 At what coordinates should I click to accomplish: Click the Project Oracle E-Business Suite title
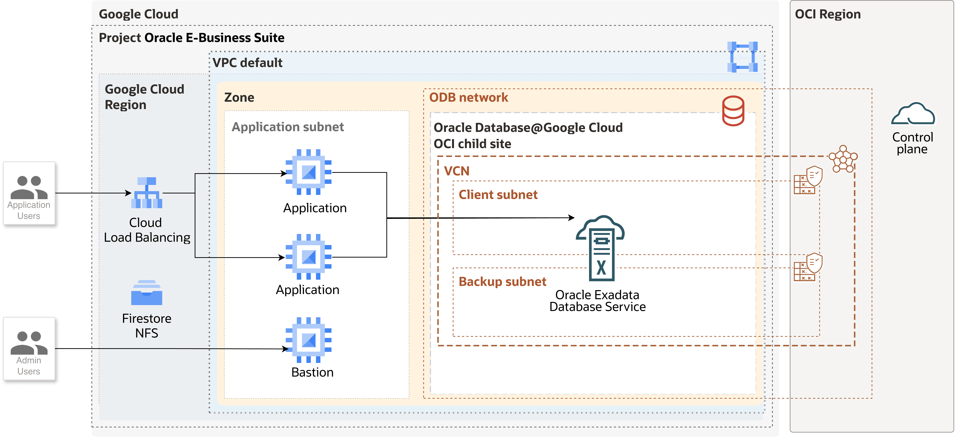[192, 37]
